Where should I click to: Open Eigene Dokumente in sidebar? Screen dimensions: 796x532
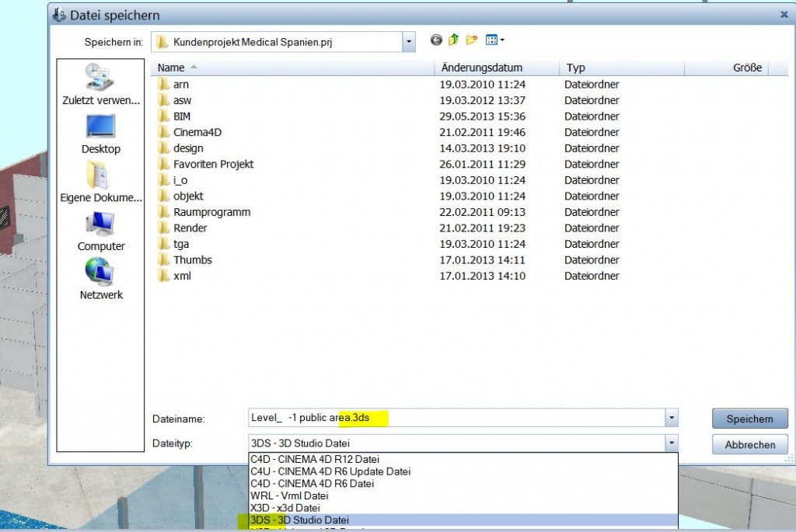(x=101, y=183)
